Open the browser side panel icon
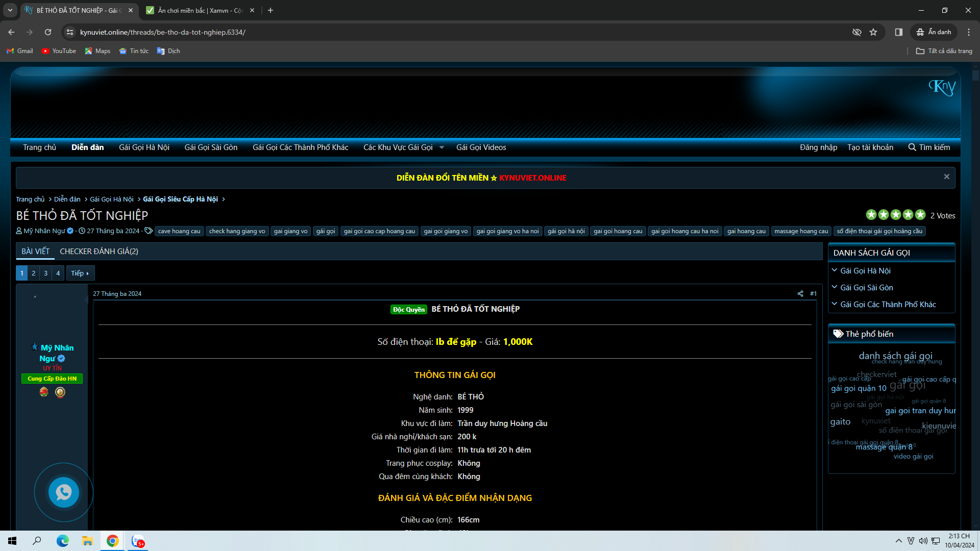Image resolution: width=980 pixels, height=551 pixels. (x=899, y=32)
